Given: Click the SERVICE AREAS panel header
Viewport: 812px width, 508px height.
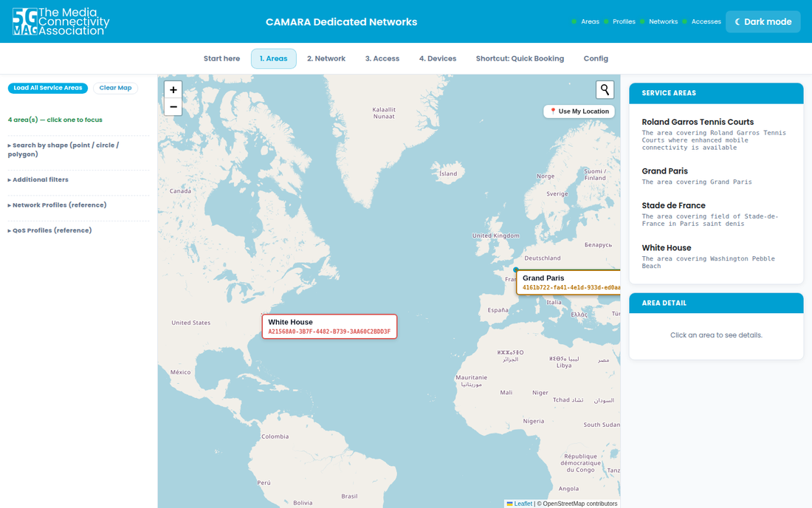Looking at the screenshot, I should pos(716,93).
